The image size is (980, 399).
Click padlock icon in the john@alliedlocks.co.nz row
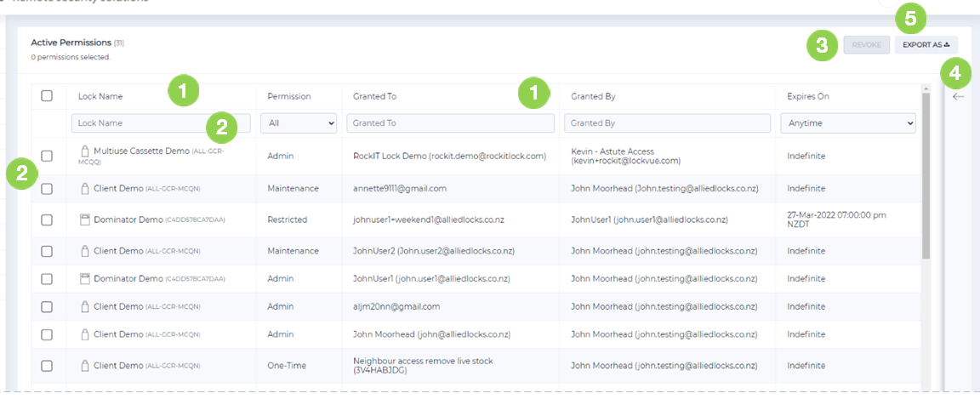[x=86, y=334]
